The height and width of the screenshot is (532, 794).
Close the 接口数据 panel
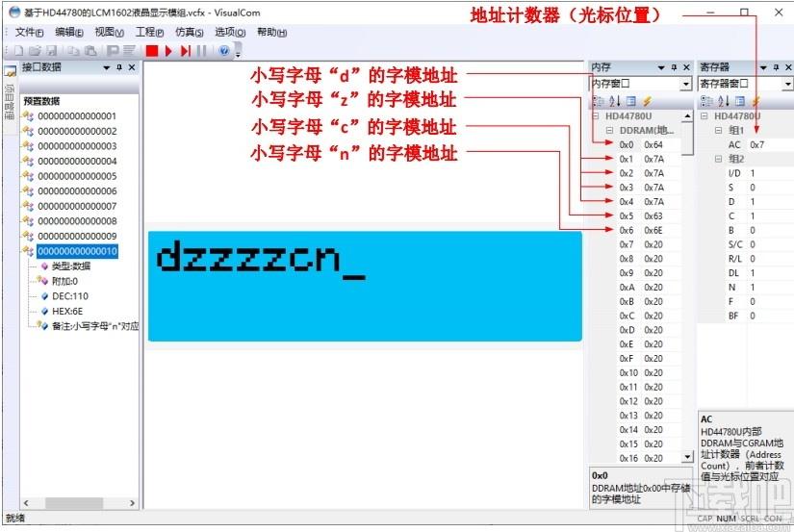click(132, 67)
